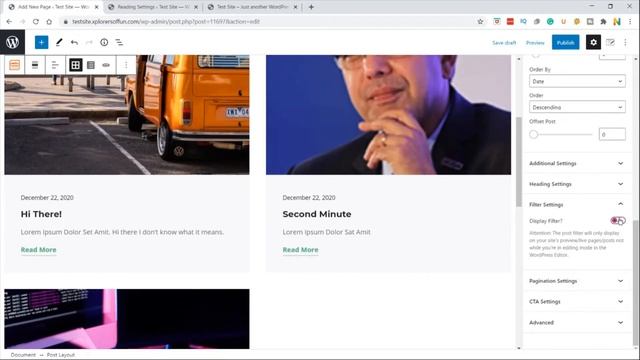Select the list layout view icon
The width and height of the screenshot is (640, 360).
click(91, 65)
